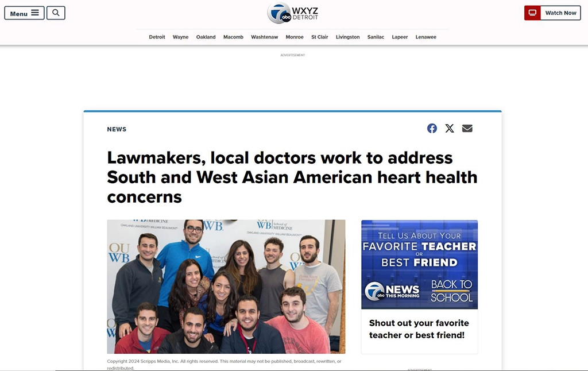
Task: Go to Macomb county news
Action: pyautogui.click(x=233, y=37)
